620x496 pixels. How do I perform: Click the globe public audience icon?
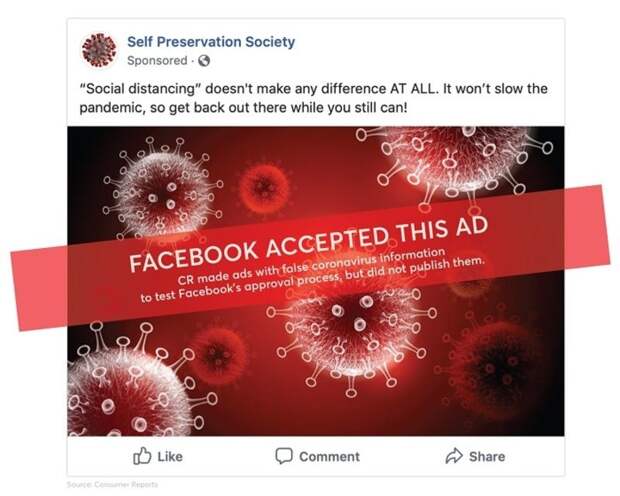click(x=204, y=61)
